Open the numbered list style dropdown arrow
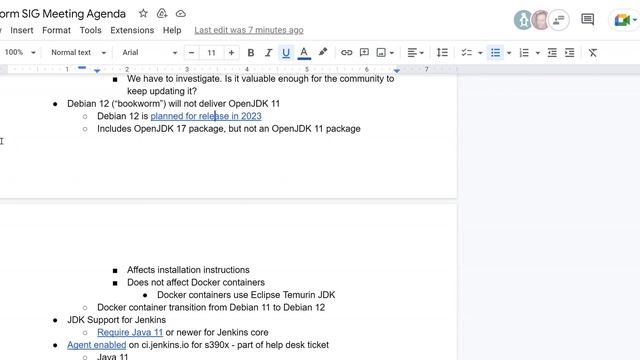This screenshot has width=640, height=360. [538, 53]
